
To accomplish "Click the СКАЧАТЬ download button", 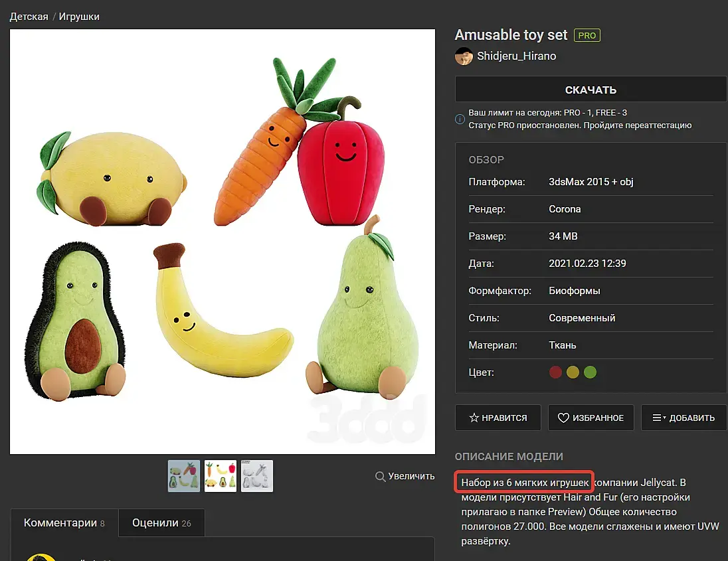I will (x=591, y=90).
